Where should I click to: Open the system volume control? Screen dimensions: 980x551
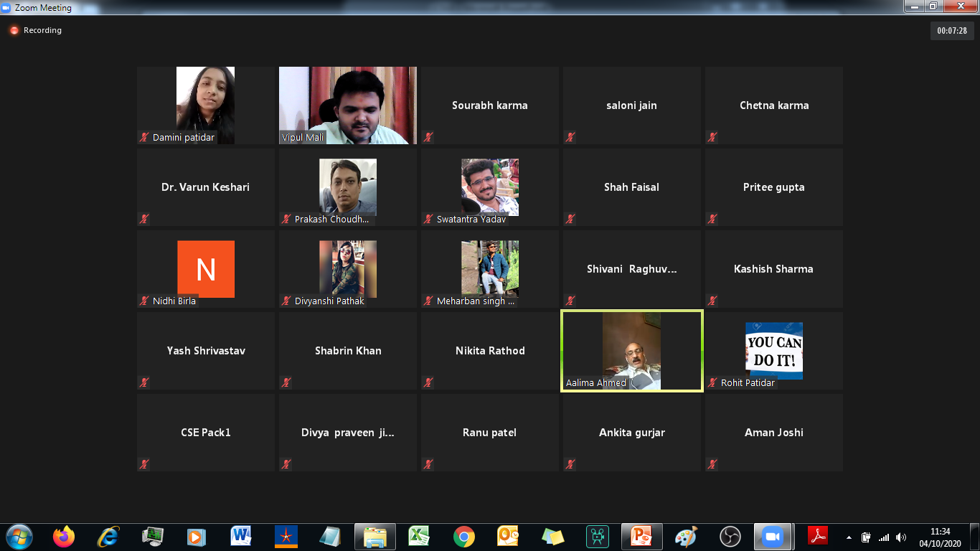(901, 537)
